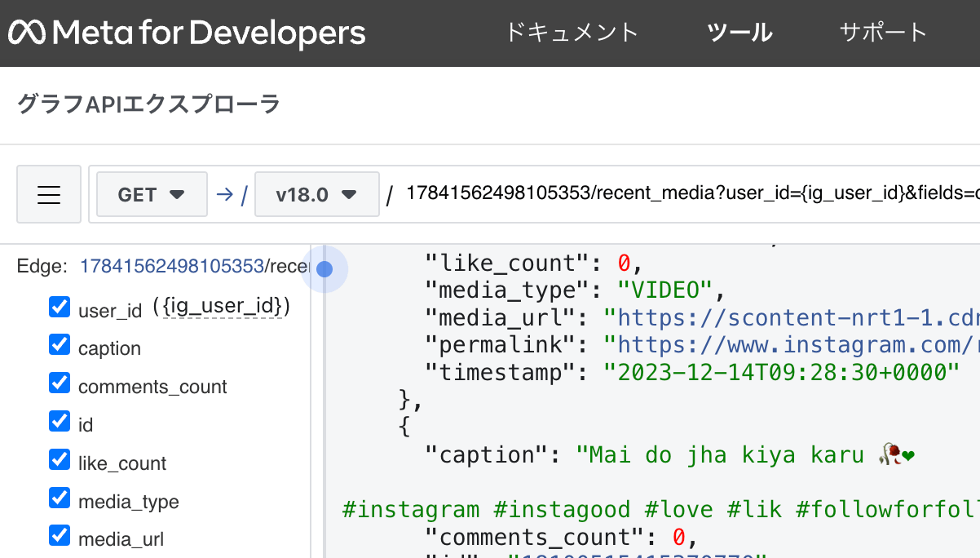This screenshot has width=980, height=558.
Task: Open the ドキュメント menu
Action: pyautogui.click(x=572, y=33)
